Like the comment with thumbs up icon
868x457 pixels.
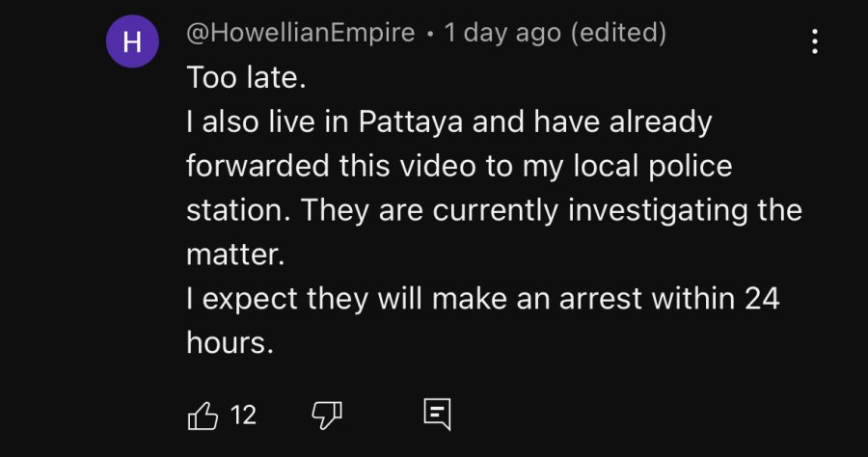pyautogui.click(x=203, y=415)
